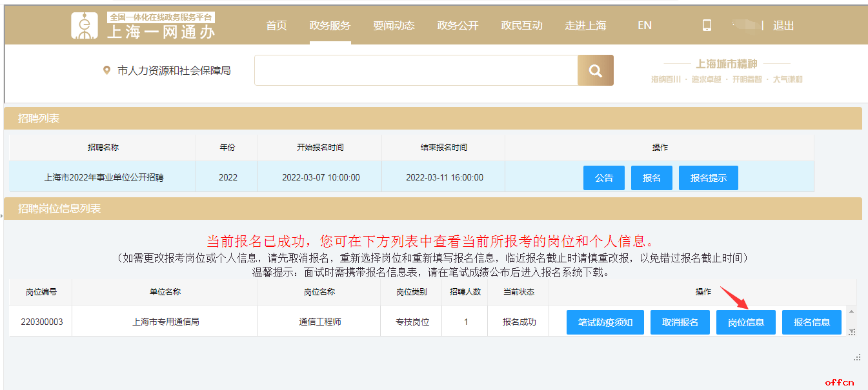
Task: Open 政务公开 menu item
Action: [x=458, y=26]
